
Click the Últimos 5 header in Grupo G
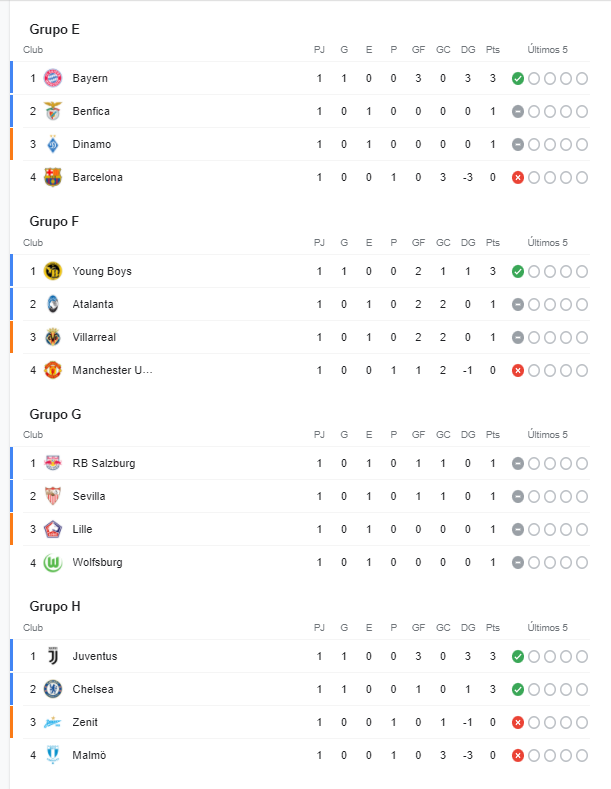548,435
